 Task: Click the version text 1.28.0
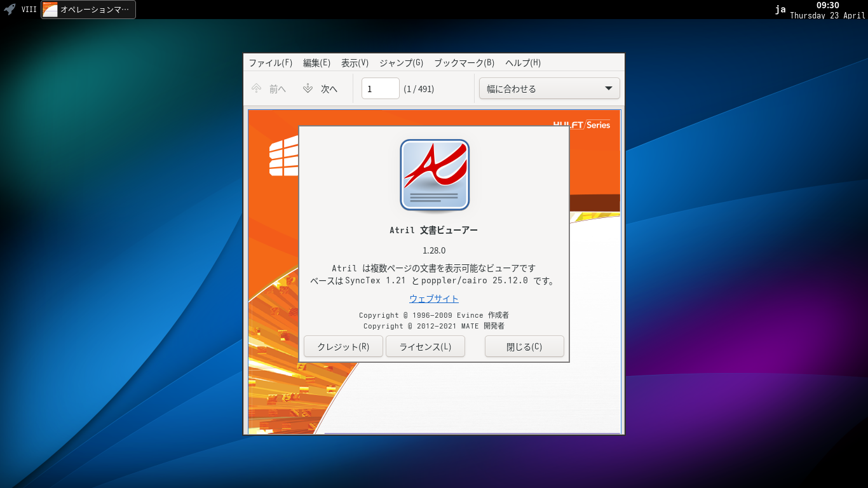tap(434, 250)
